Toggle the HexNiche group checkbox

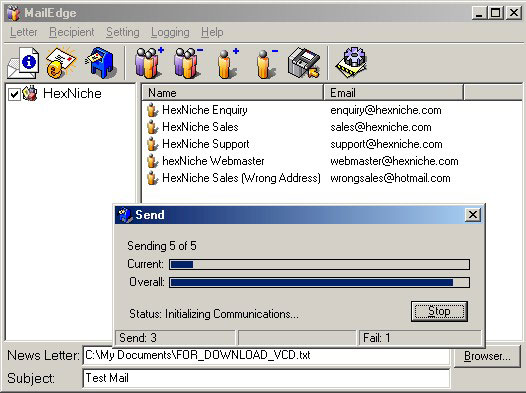14,94
